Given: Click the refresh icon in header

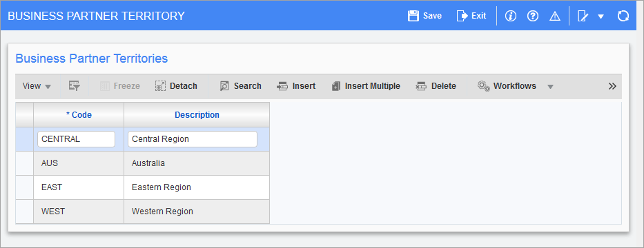Looking at the screenshot, I should click(623, 16).
